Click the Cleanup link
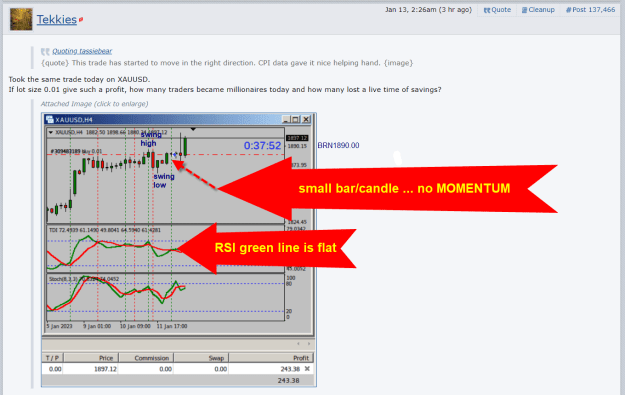Screen dimensions: 625x395 click(x=538, y=10)
